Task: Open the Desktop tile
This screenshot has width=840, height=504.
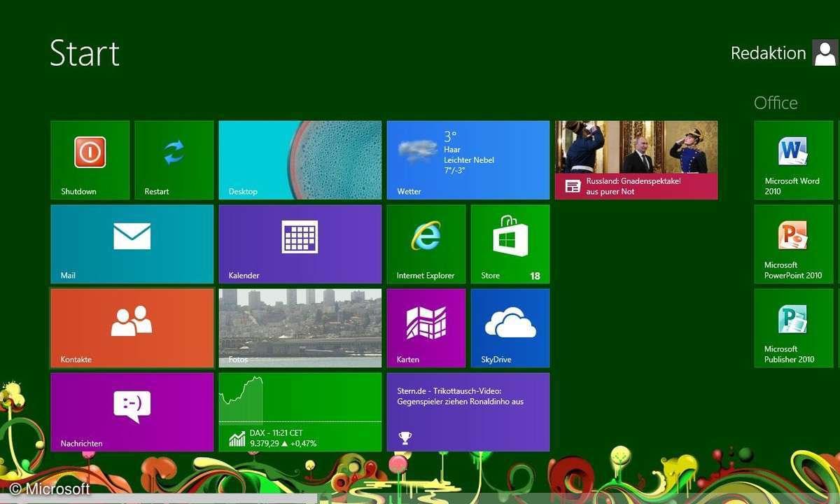Action: 300,160
